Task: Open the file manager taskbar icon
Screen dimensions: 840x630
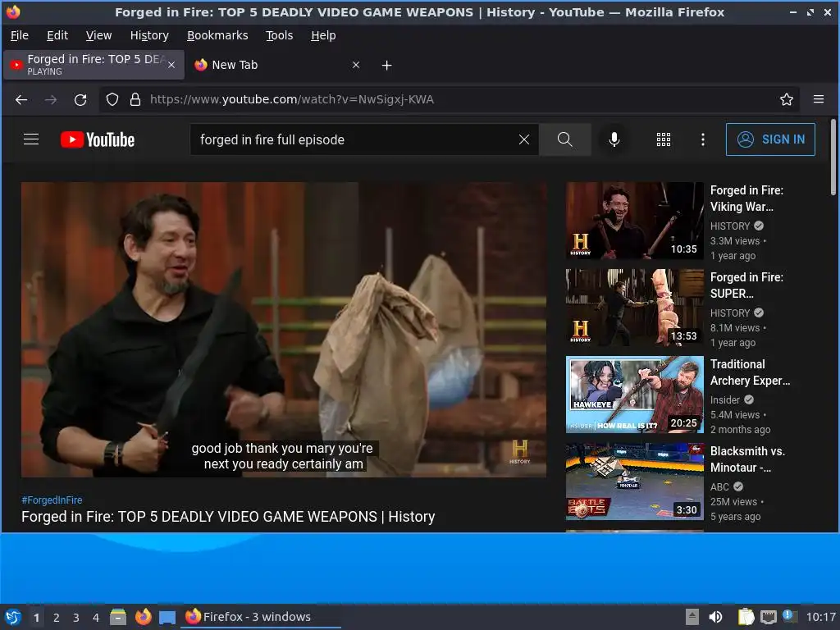Action: point(118,617)
